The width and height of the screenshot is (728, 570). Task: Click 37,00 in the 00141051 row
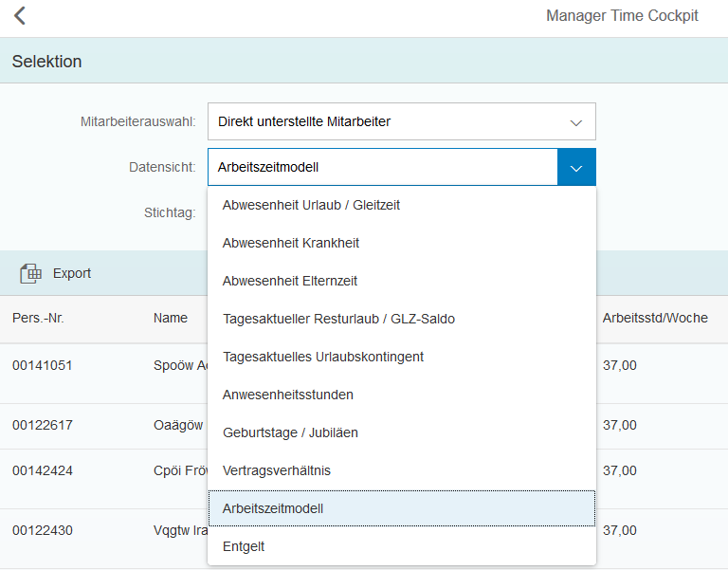[x=619, y=365]
